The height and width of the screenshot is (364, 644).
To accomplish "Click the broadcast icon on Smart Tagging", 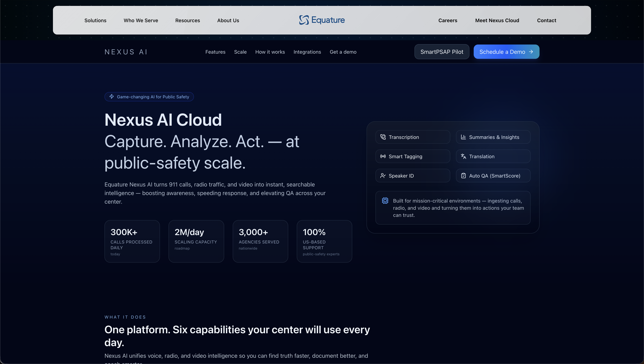I will click(383, 156).
